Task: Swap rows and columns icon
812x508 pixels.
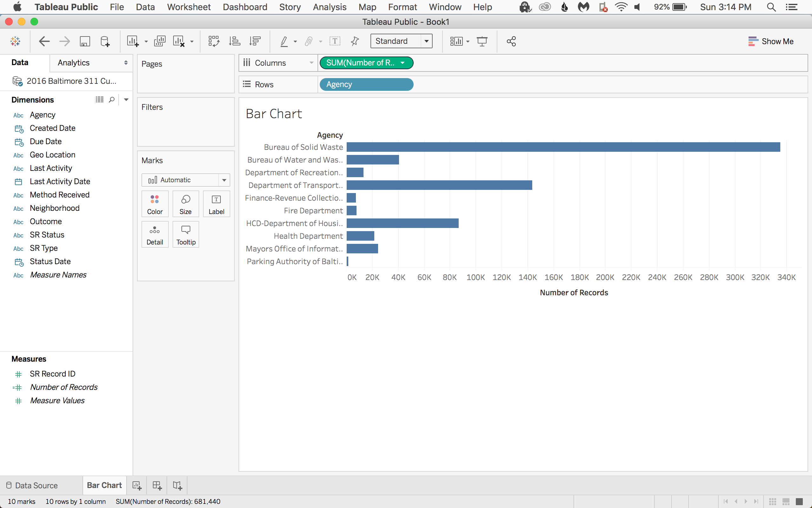Action: pos(214,41)
